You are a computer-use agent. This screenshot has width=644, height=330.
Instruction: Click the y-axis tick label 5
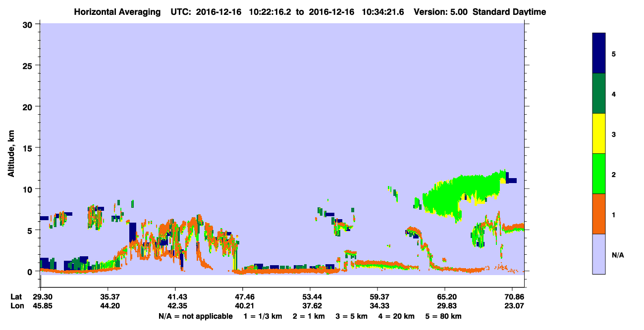31,230
